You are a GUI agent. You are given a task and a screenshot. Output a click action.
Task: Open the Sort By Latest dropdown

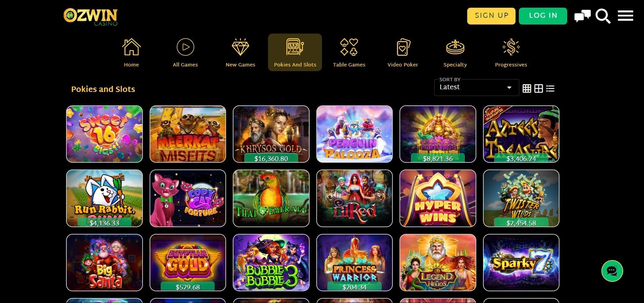[x=477, y=88]
